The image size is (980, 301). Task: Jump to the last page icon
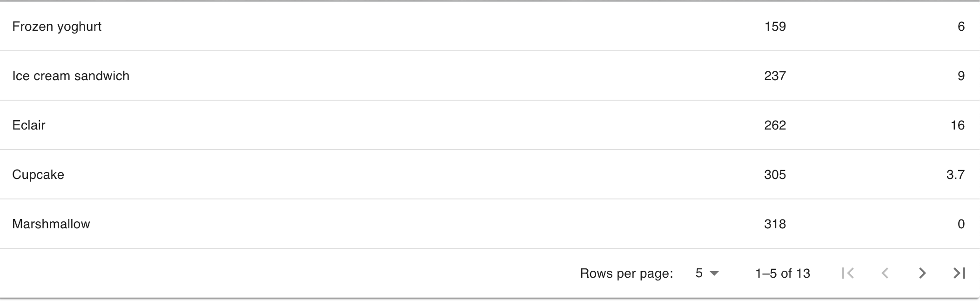960,273
